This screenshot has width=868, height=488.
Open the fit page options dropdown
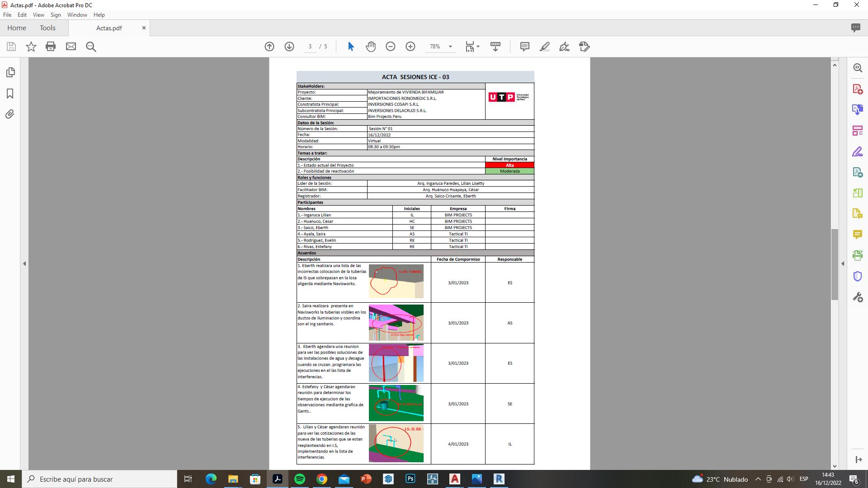click(x=478, y=47)
